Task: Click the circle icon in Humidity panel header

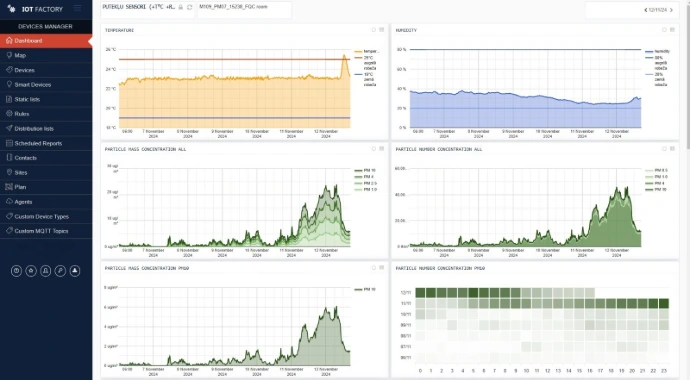Action: 664,30
